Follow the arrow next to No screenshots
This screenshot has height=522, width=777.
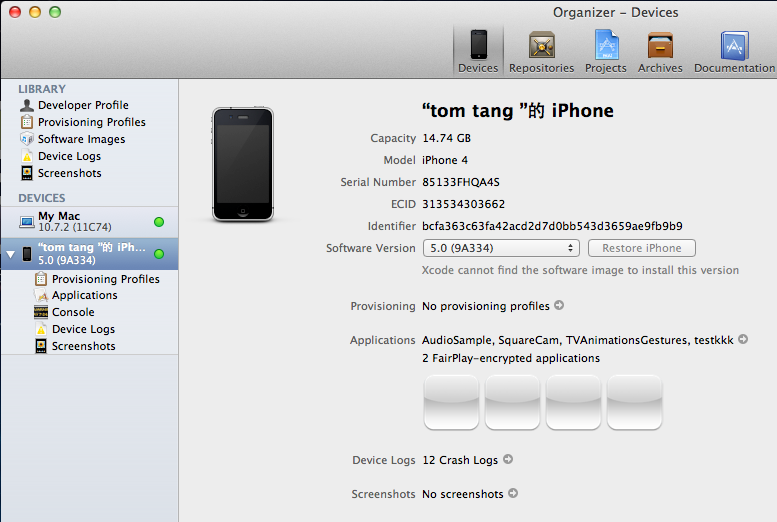[x=513, y=493]
